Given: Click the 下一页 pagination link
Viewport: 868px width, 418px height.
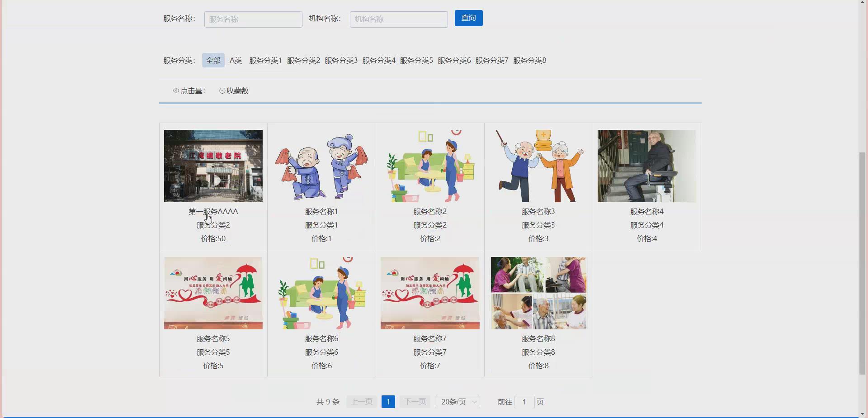Looking at the screenshot, I should coord(415,401).
